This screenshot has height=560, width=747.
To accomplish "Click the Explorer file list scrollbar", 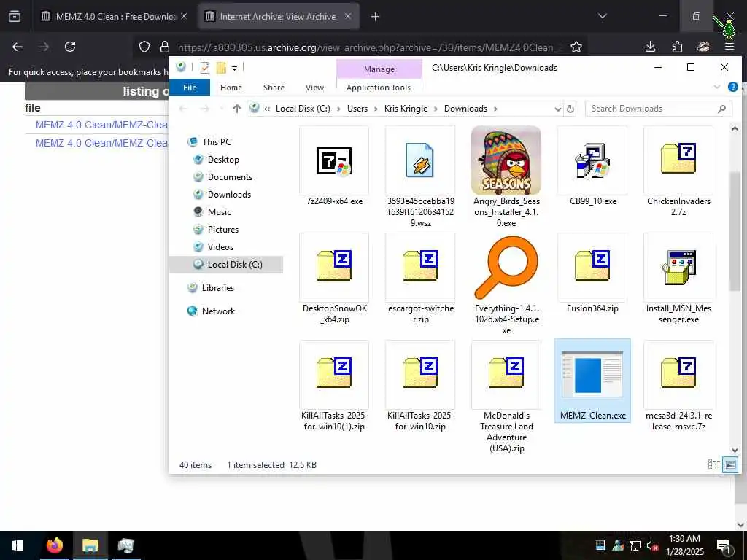I will (x=734, y=232).
